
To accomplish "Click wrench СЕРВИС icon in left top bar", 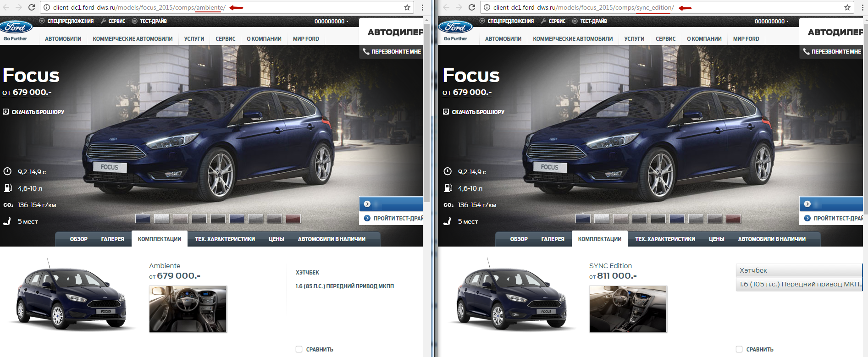I will [104, 21].
